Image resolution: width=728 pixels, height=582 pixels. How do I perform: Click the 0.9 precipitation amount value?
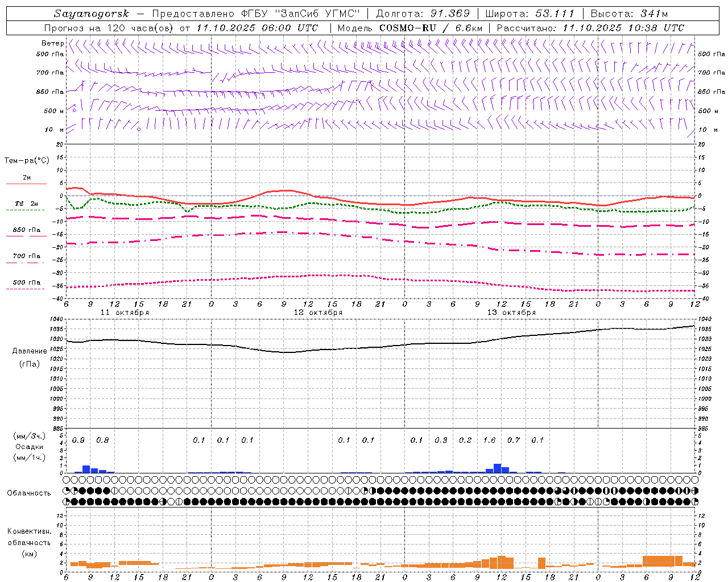[x=78, y=440]
